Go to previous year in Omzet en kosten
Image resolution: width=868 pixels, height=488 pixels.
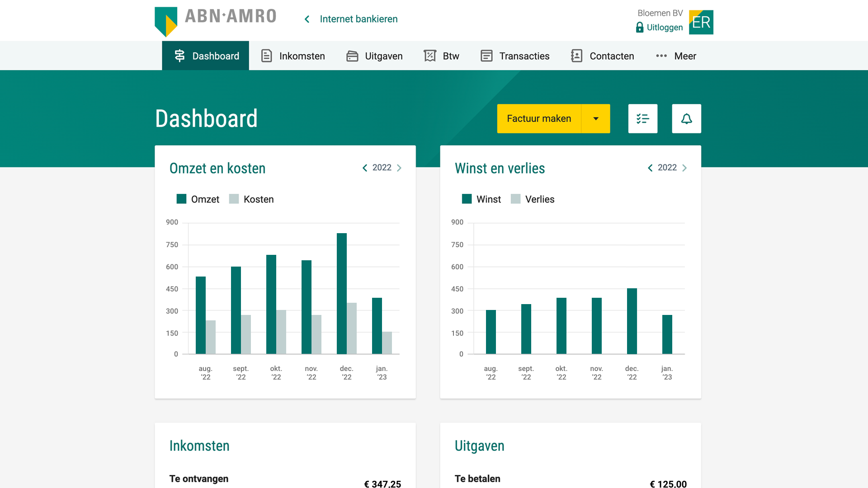coord(365,168)
